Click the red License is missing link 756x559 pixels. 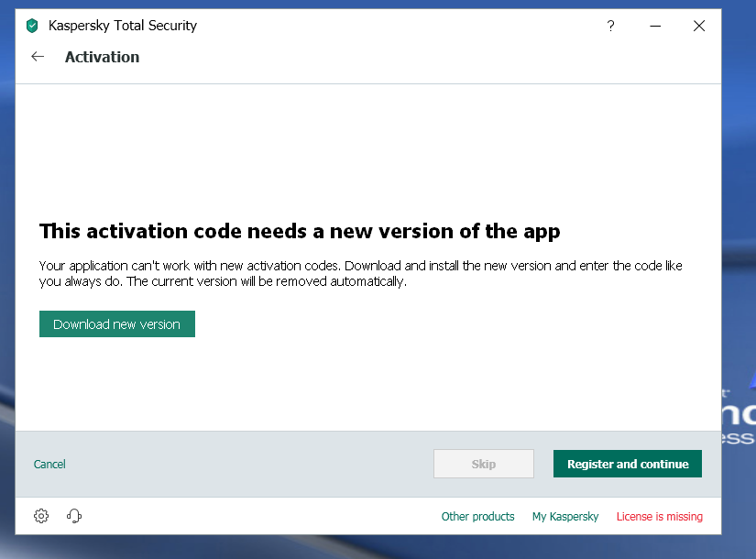point(659,517)
